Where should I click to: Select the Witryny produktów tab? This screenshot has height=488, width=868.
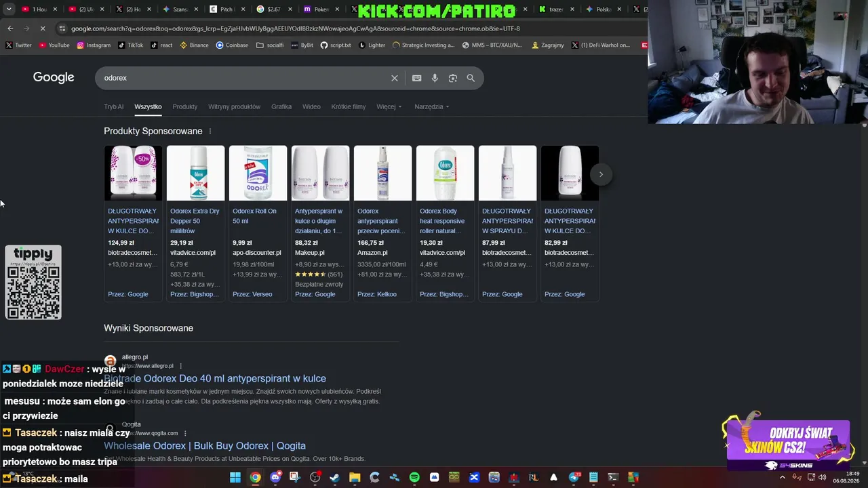(234, 107)
